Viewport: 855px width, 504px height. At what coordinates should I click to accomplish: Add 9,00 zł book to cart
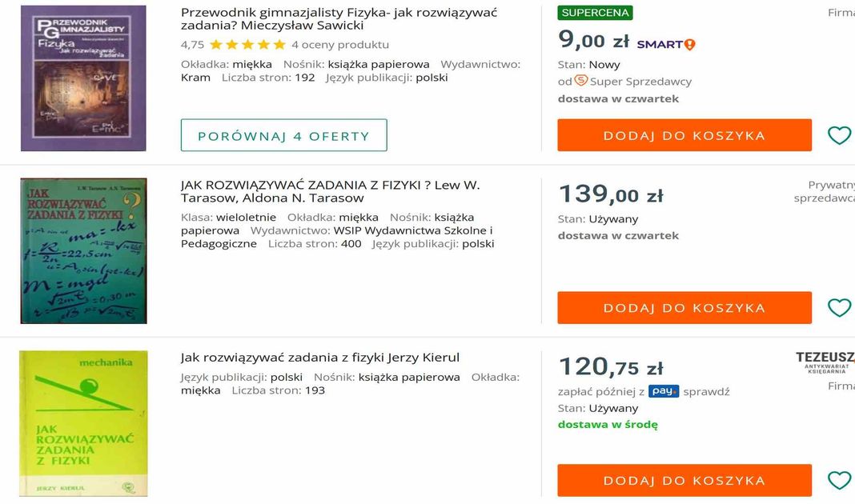pyautogui.click(x=684, y=135)
